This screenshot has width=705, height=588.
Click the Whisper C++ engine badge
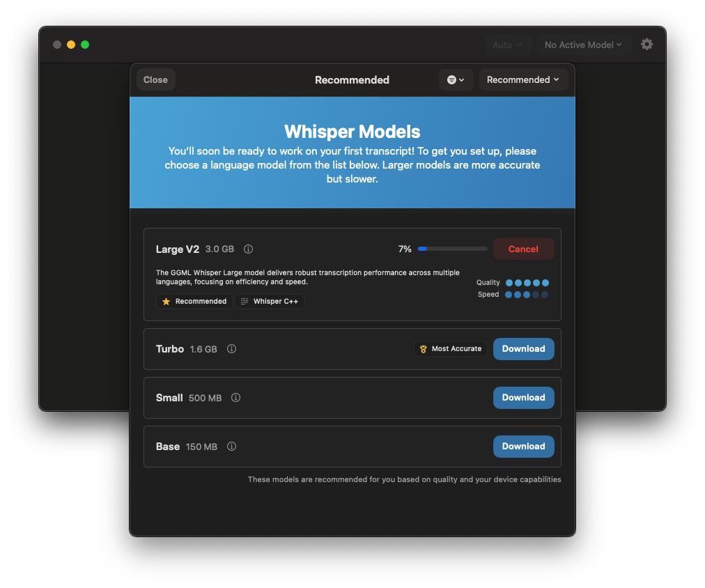[270, 301]
